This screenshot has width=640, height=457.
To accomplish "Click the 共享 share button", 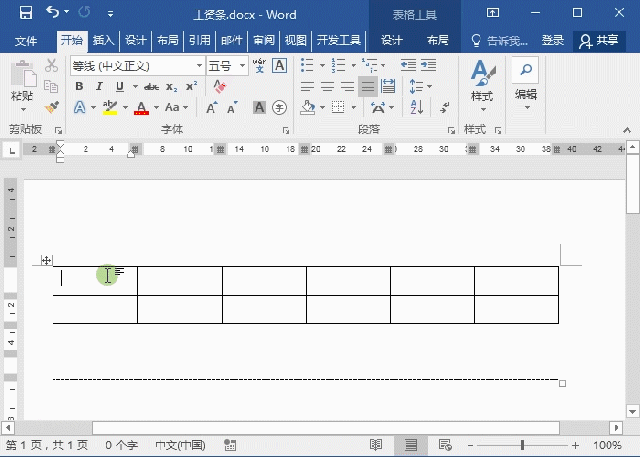I will point(599,40).
